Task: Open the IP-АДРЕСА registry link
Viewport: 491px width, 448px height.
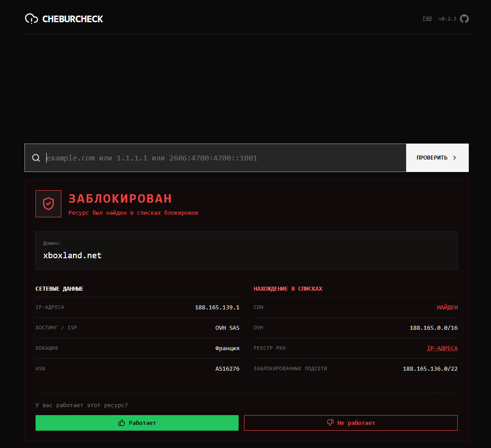Action: (x=442, y=348)
